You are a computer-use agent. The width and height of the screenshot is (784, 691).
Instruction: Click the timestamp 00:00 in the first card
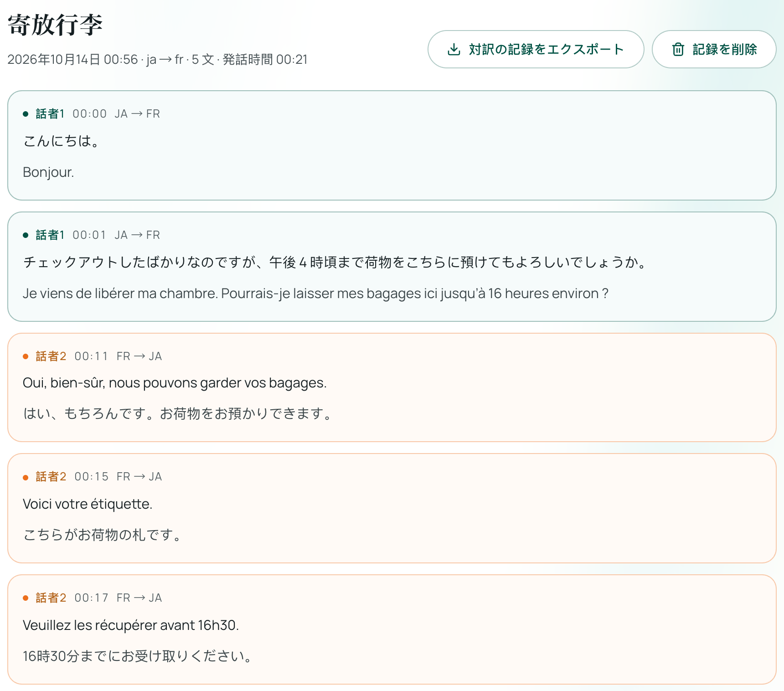pyautogui.click(x=90, y=114)
